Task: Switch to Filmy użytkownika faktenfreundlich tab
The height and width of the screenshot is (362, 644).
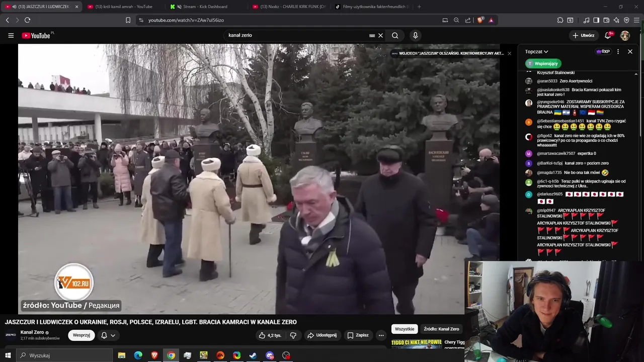Action: (372, 7)
